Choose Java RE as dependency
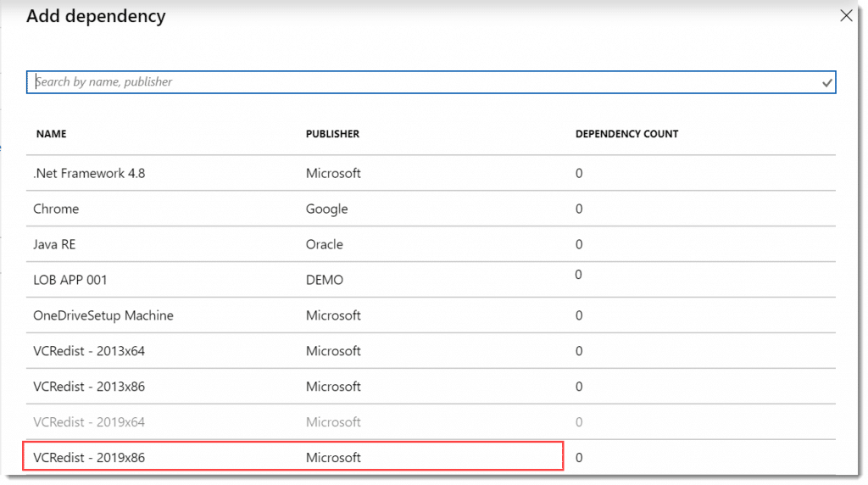Image resolution: width=868 pixels, height=485 pixels. point(431,244)
